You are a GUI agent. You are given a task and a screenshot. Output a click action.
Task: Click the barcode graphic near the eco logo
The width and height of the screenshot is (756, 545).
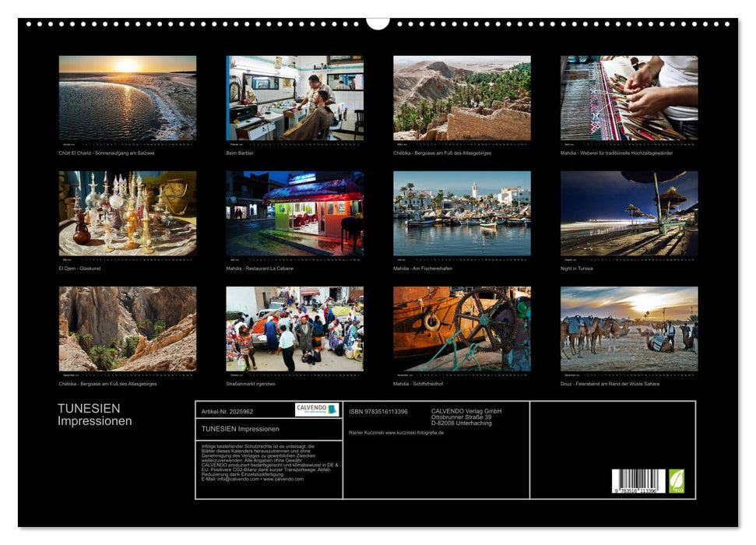[x=637, y=480]
